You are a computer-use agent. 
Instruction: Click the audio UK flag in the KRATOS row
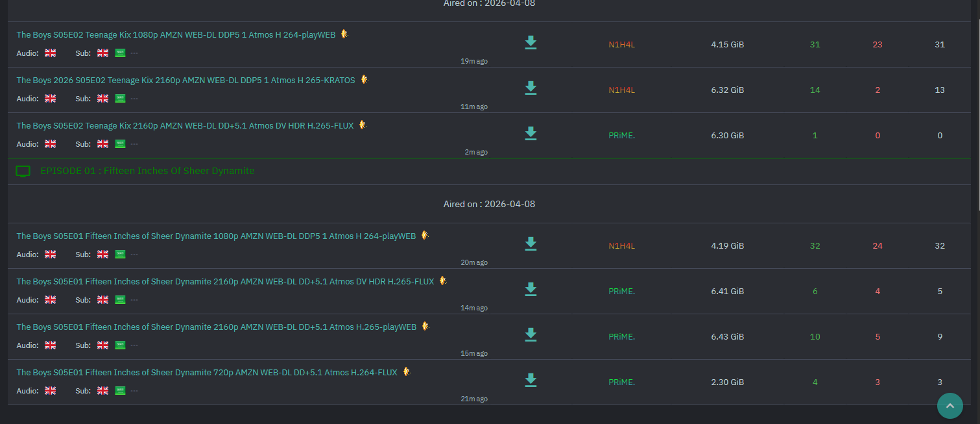pyautogui.click(x=51, y=99)
